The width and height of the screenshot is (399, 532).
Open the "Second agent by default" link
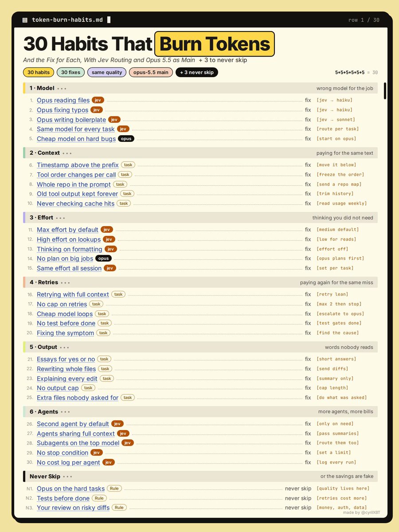click(x=73, y=424)
